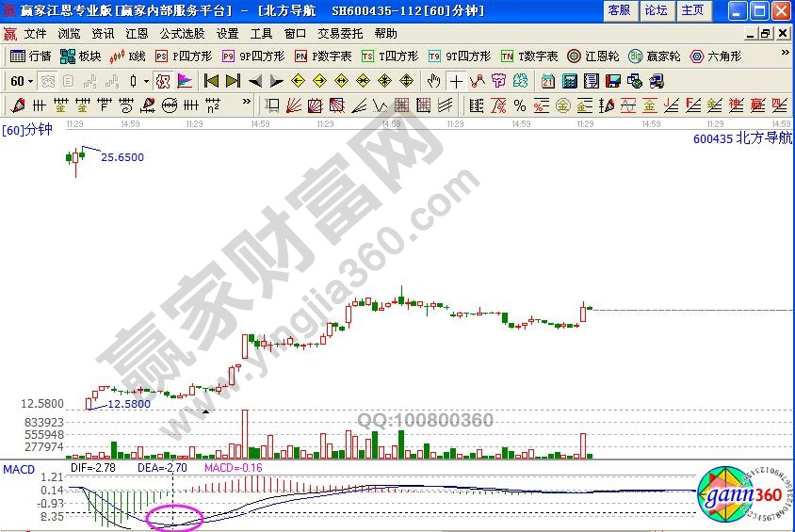
Task: Select the red pencil drawing tool
Action: [x=18, y=105]
